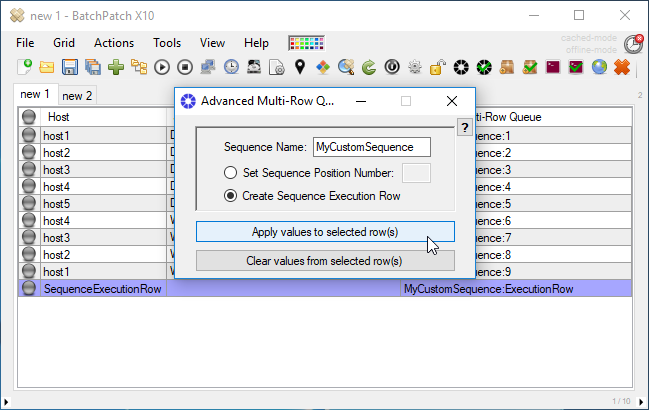Open the Grid menu
This screenshot has height=410, width=649.
pyautogui.click(x=64, y=43)
